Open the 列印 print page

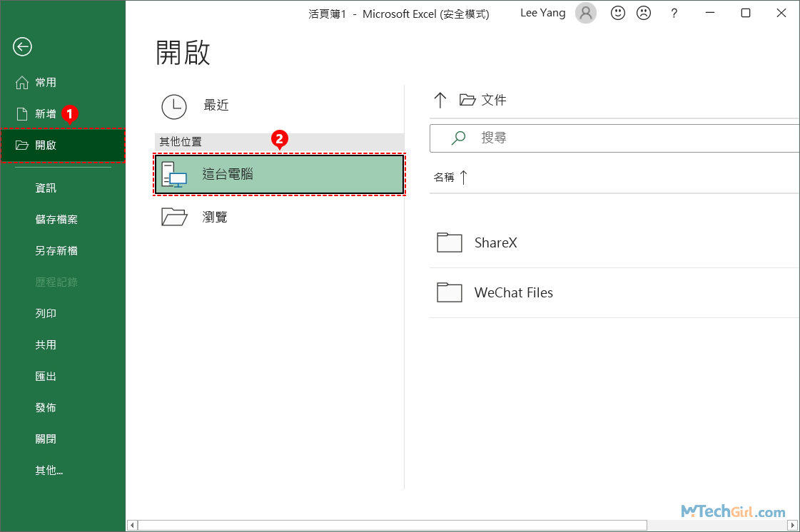[x=46, y=314]
